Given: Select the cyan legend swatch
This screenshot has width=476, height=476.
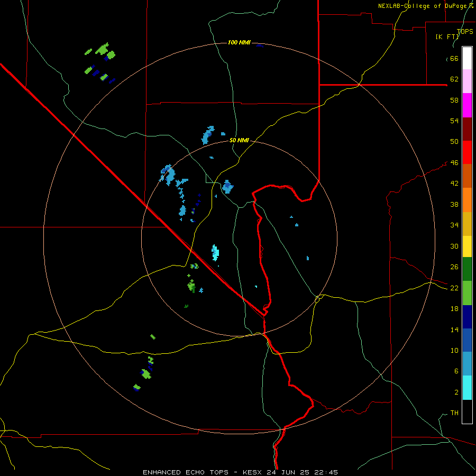Looking at the screenshot, I should point(467,388).
